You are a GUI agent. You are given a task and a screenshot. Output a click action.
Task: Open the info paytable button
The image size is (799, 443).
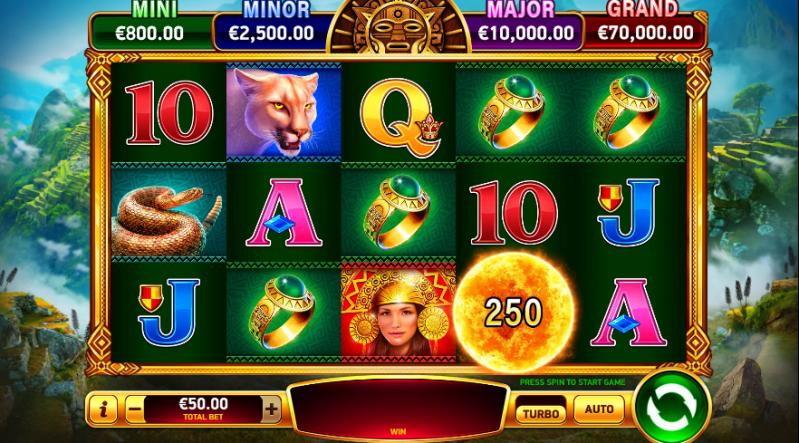[103, 409]
